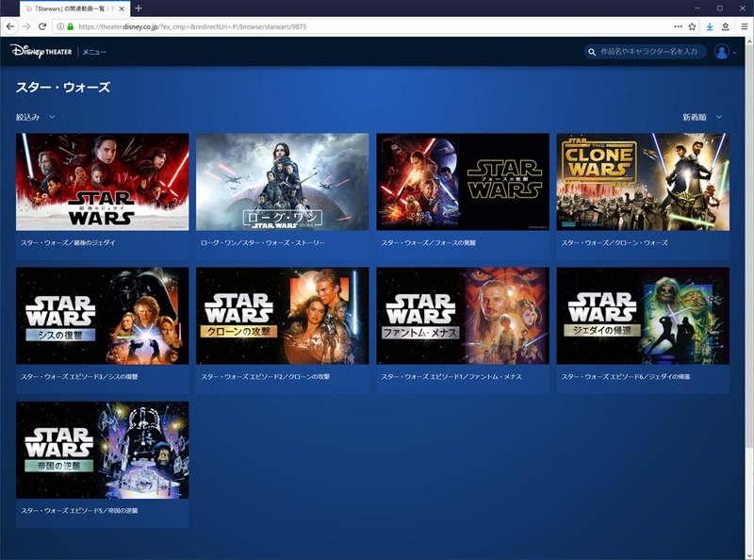
Task: Click the title link エピソード2/クローンの攻撃
Action: point(266,377)
